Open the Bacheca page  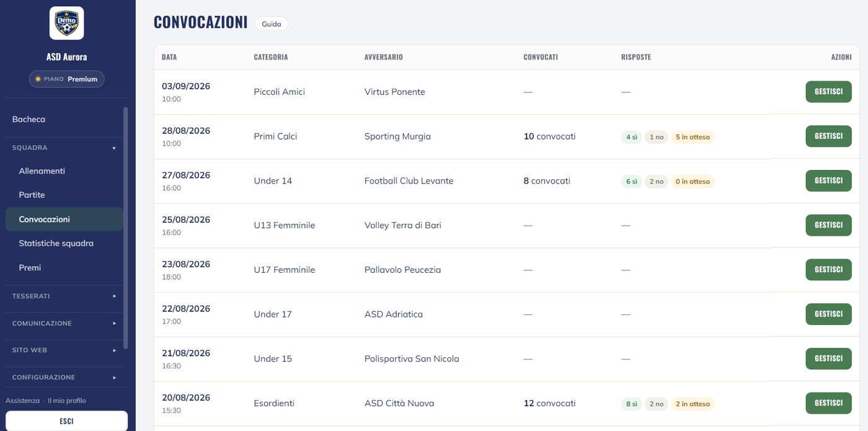click(64, 119)
